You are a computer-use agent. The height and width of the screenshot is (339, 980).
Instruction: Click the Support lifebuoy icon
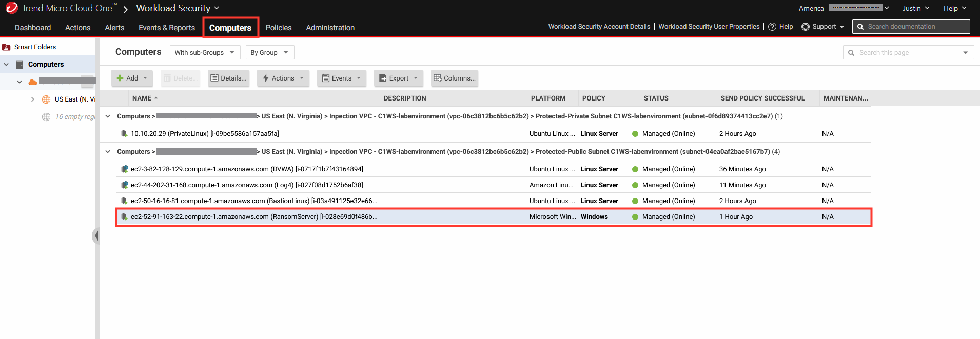click(806, 27)
